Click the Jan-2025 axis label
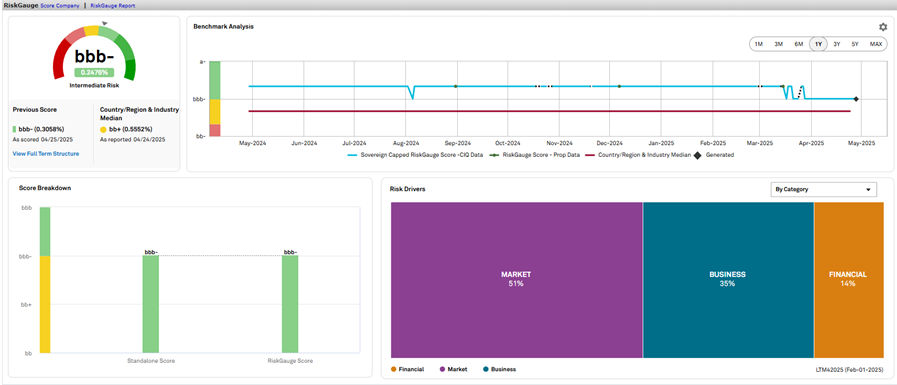The width and height of the screenshot is (897, 385). point(661,143)
